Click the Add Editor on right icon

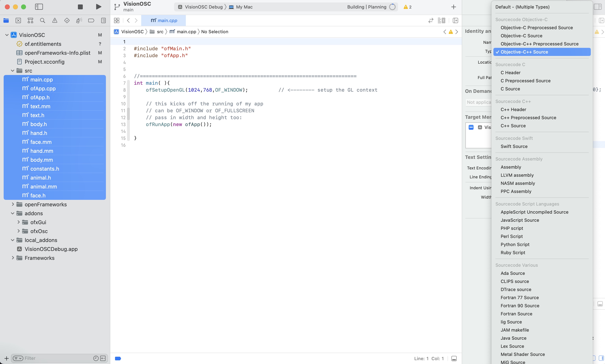click(x=455, y=20)
